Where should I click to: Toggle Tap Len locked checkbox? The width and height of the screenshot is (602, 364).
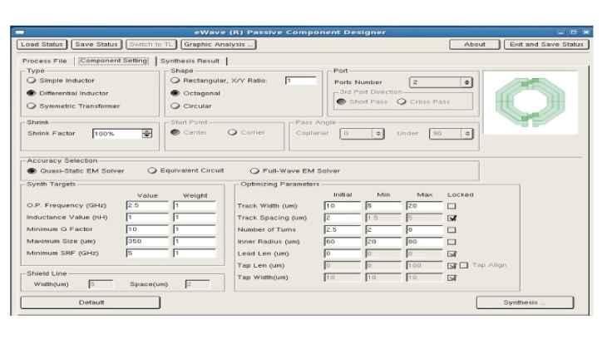[451, 265]
